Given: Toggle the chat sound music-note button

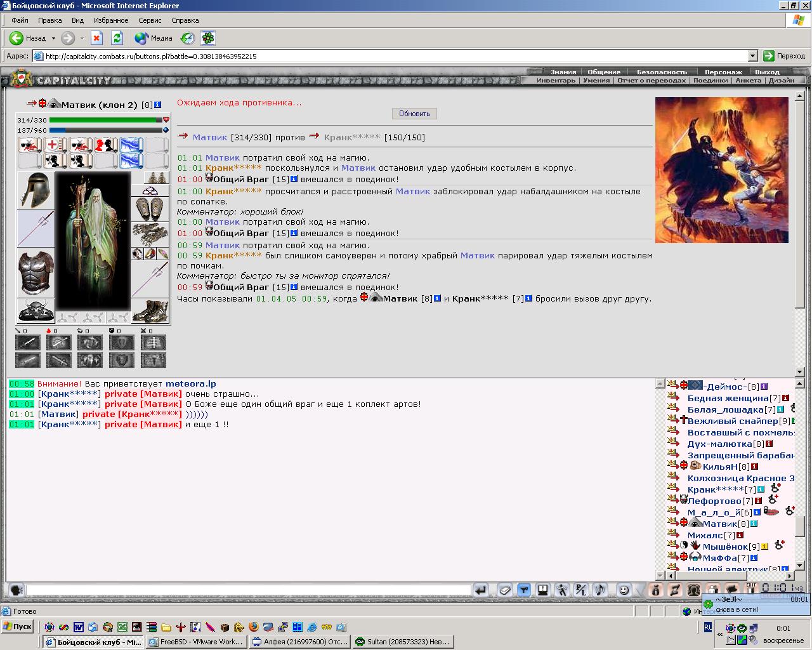Looking at the screenshot, I should pyautogui.click(x=600, y=590).
